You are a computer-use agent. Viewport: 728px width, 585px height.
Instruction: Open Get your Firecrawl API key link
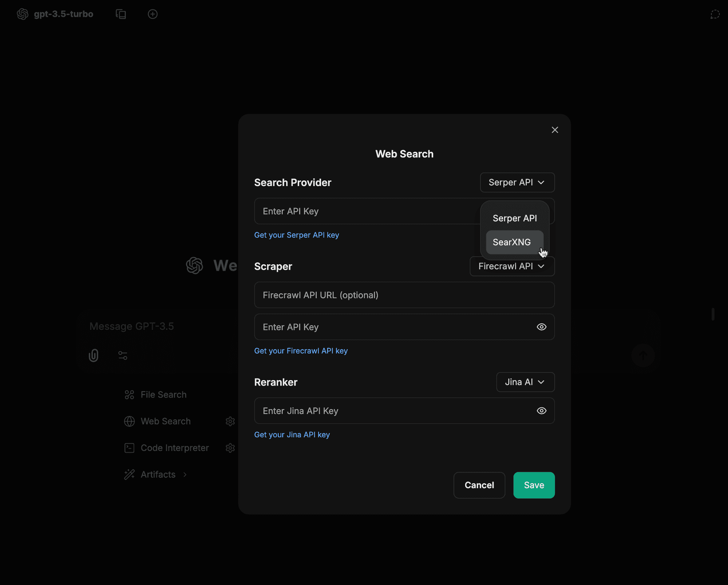click(x=301, y=351)
